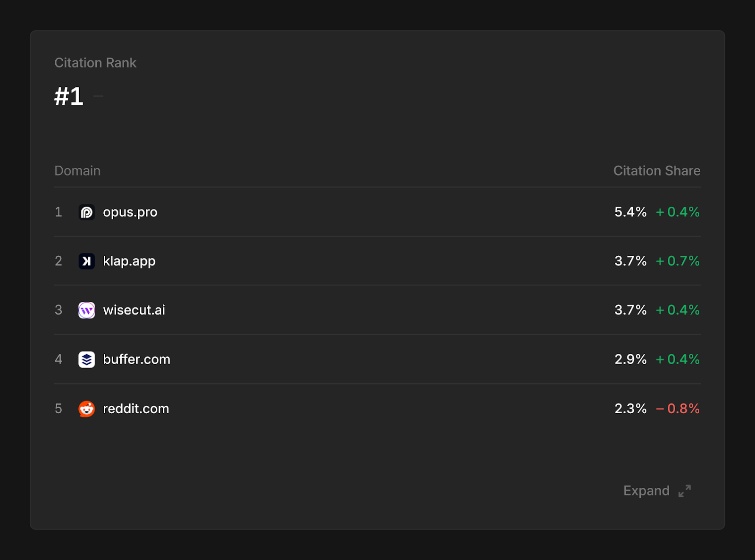755x560 pixels.
Task: Open opus.pro from the ranking list
Action: [x=131, y=212]
